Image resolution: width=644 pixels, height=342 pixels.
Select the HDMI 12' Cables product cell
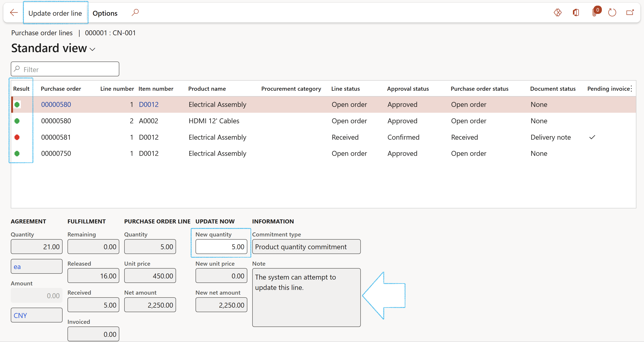214,121
